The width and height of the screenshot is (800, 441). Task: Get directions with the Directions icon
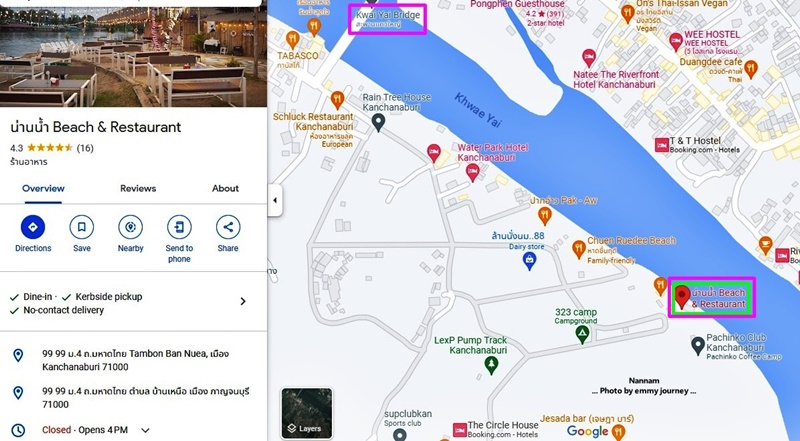pos(33,227)
